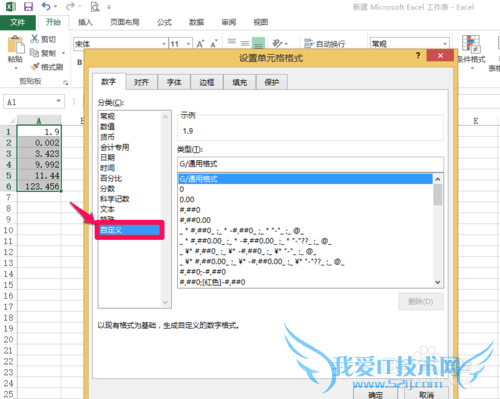Screen dimensions: 500x399
Task: Click the Conditional Formatting icon
Action: pos(471,44)
